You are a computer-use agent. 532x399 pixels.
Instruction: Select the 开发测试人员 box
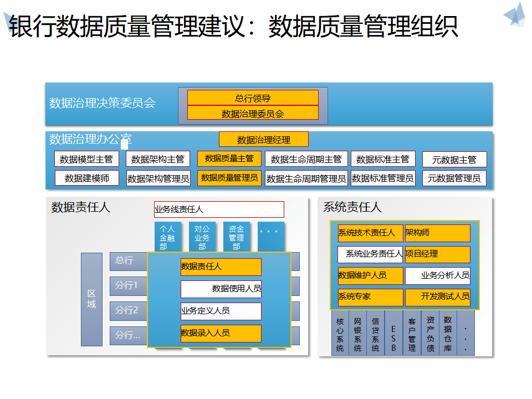point(438,296)
